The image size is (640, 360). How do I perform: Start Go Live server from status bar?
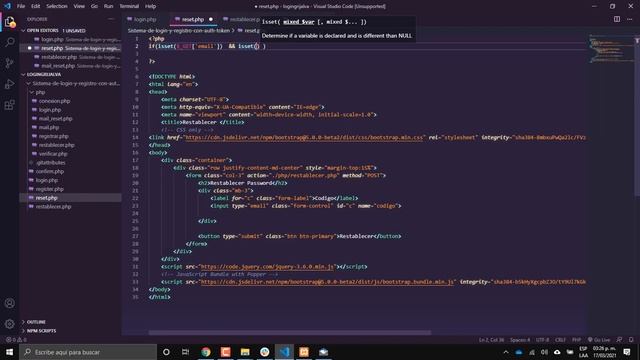click(599, 340)
